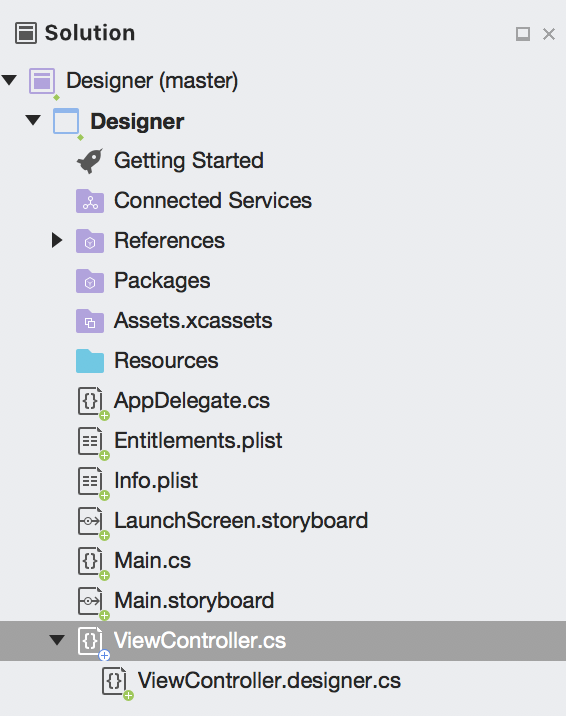This screenshot has height=716, width=566.
Task: Click the Designer (master) solution icon
Action: point(42,81)
